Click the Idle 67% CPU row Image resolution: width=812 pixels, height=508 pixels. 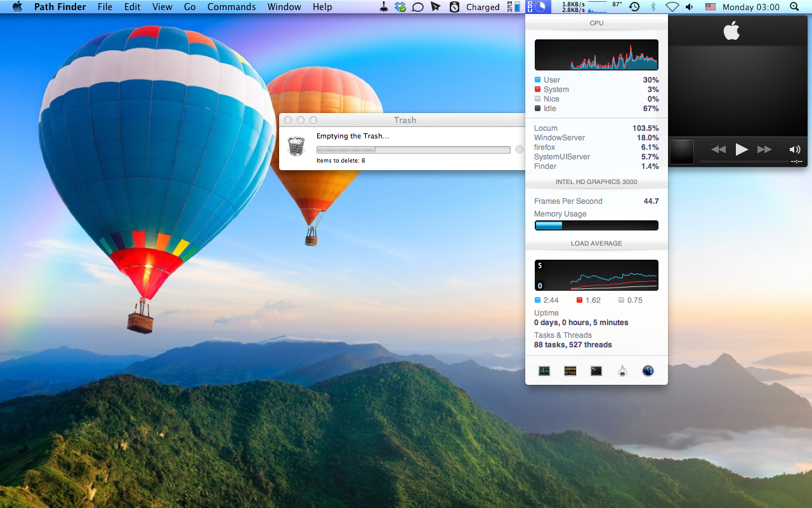(x=596, y=109)
